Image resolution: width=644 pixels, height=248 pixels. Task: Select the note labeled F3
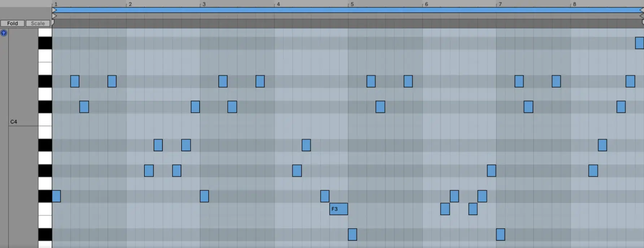[339, 209]
